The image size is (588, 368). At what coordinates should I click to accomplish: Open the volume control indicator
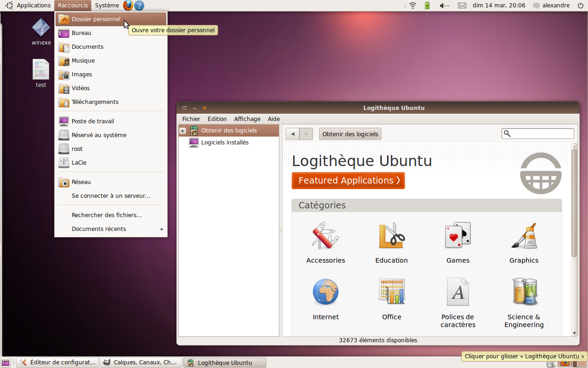point(444,6)
